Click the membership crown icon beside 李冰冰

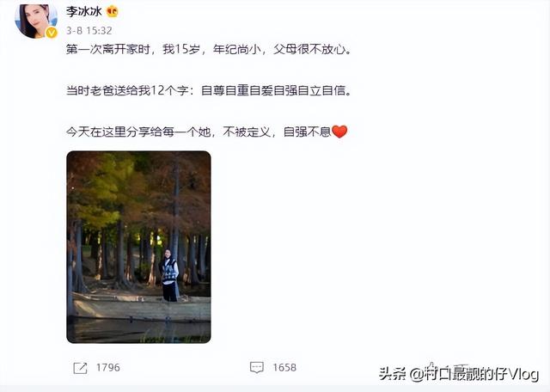113,11
